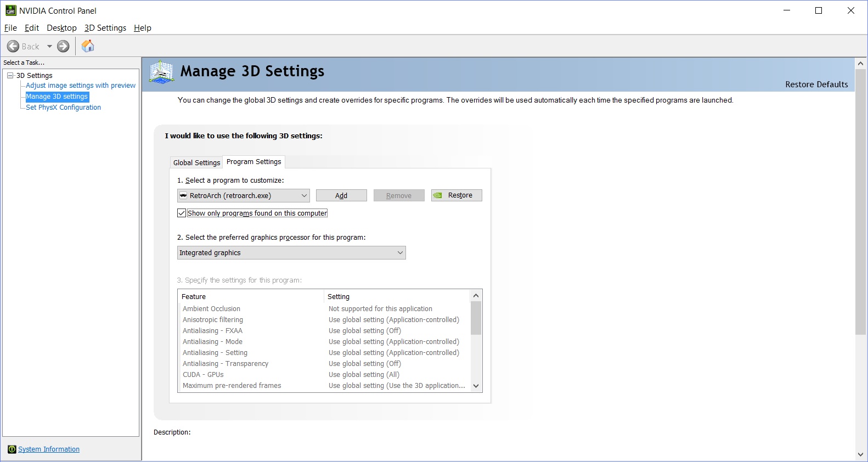Switch to the Global Settings tab
This screenshot has width=868, height=462.
pos(196,163)
